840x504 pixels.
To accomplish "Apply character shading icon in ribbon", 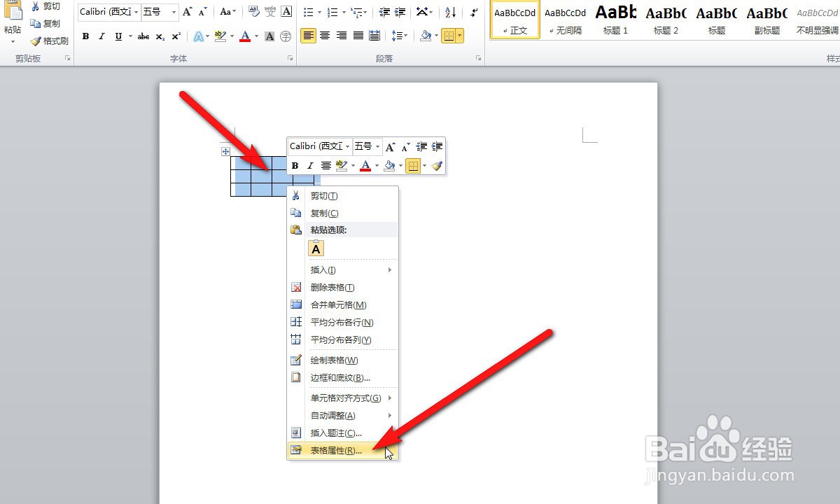I will (x=269, y=36).
